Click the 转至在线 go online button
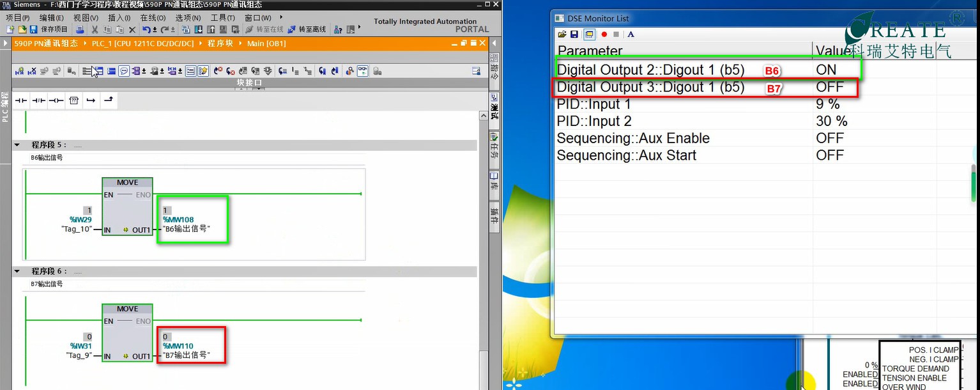The width and height of the screenshot is (980, 390). click(x=264, y=29)
